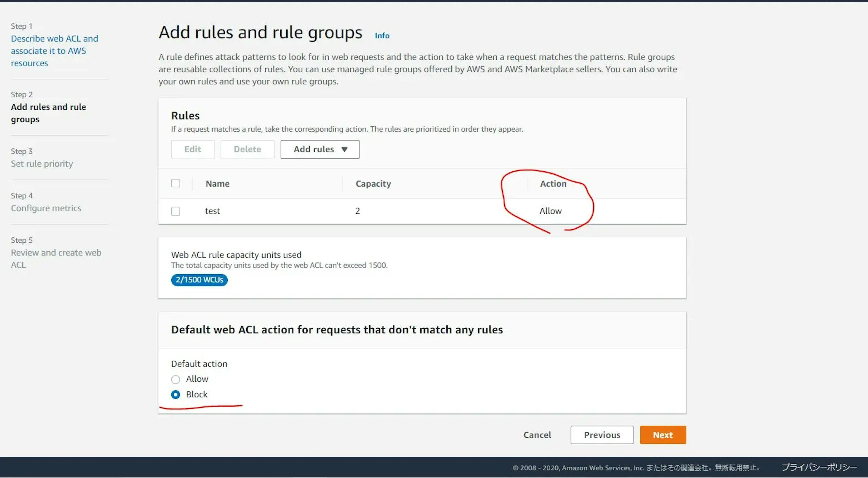This screenshot has height=478, width=868.
Task: Open the Add rules dropdown arrow
Action: 344,149
